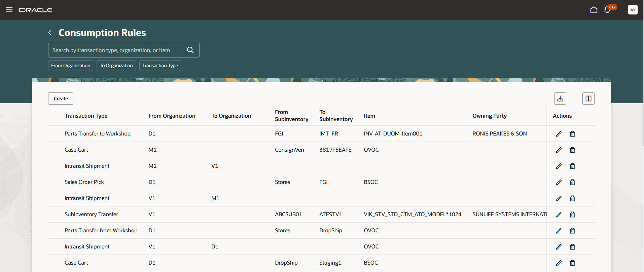This screenshot has height=272, width=644.
Task: Click the From Organization column header
Action: [x=172, y=116]
